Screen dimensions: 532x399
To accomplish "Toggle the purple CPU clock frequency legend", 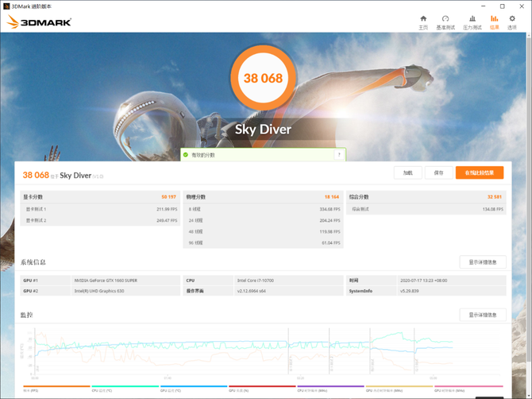I will point(329,387).
